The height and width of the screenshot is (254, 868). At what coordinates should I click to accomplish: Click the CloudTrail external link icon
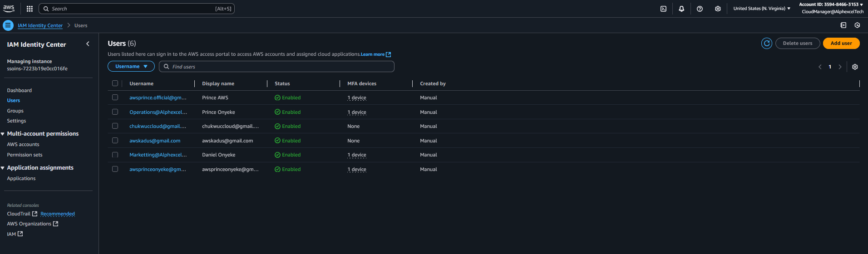[x=35, y=214]
